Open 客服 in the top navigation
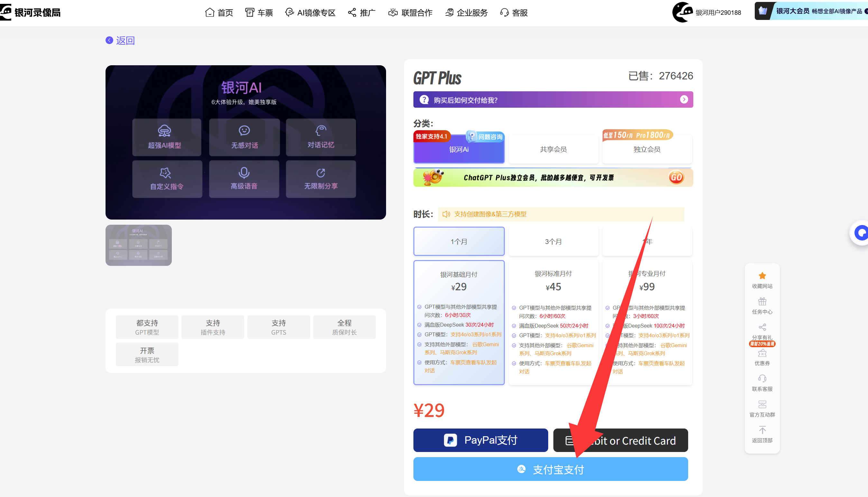This screenshot has width=868, height=497. (x=514, y=13)
